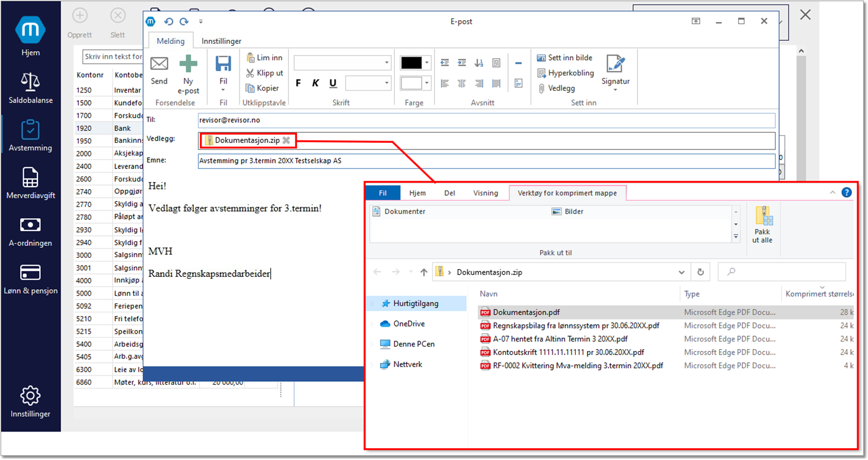Viewport: 868px width, 460px height.
Task: Copy selection with Kopier
Action: (x=263, y=88)
